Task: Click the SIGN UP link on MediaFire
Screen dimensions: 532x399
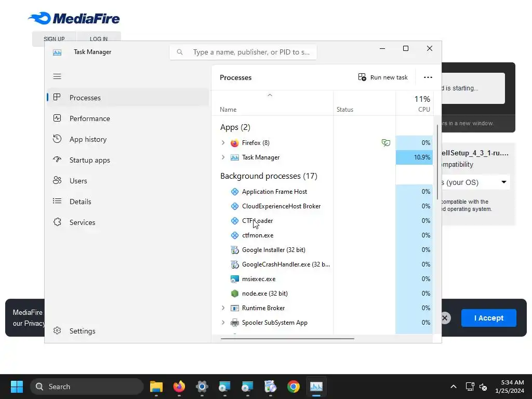Action: tap(54, 38)
